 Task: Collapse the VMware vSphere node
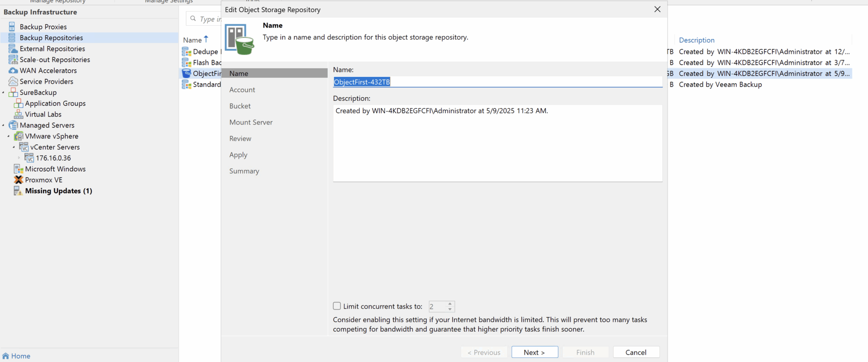coord(9,136)
